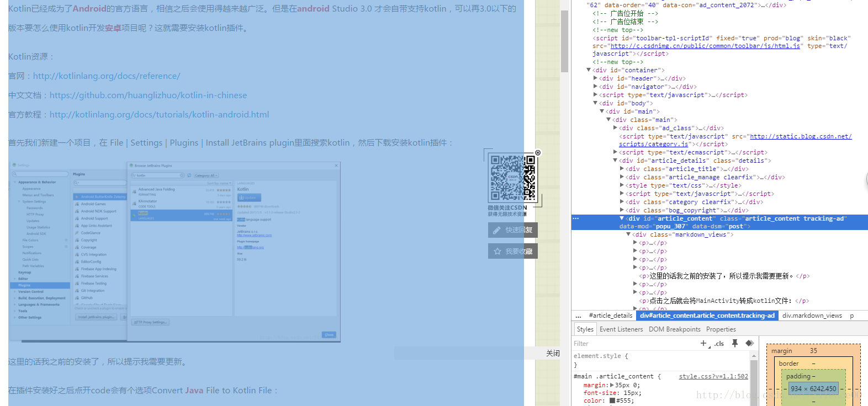The height and width of the screenshot is (406, 868).
Task: Click the breadcrumb ellipsis overflow
Action: pos(578,316)
